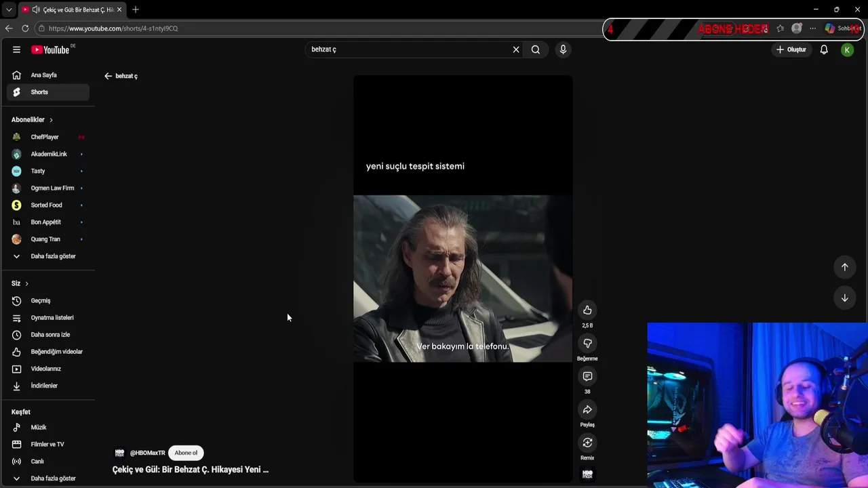Open the AkademikLink channel
Screen dimensions: 868x488
(x=47, y=154)
